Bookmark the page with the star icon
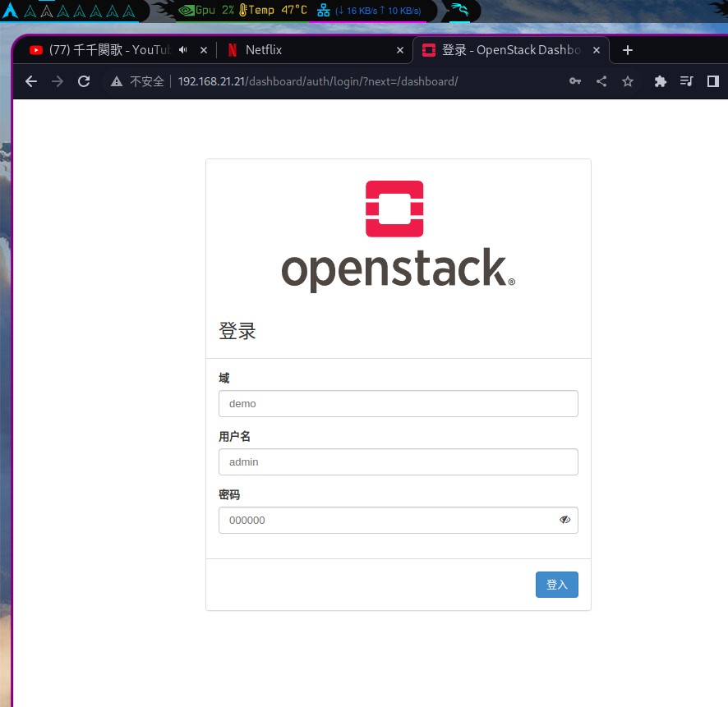The width and height of the screenshot is (728, 707). coord(628,81)
